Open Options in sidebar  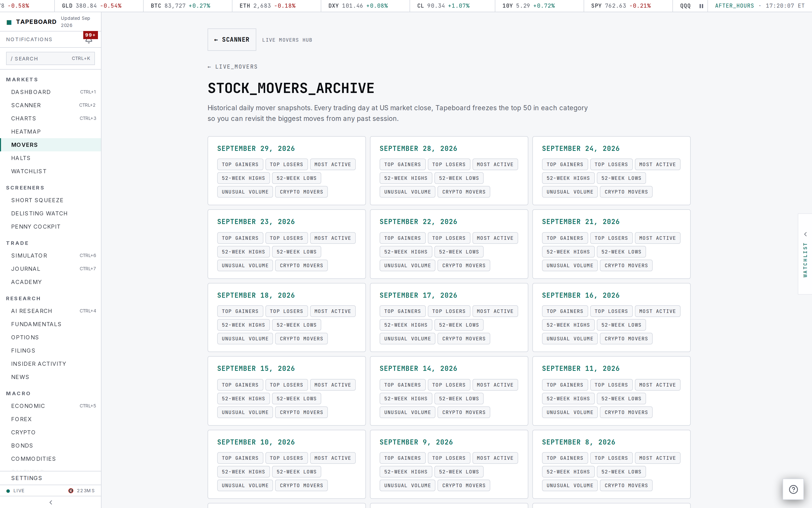tap(51, 337)
